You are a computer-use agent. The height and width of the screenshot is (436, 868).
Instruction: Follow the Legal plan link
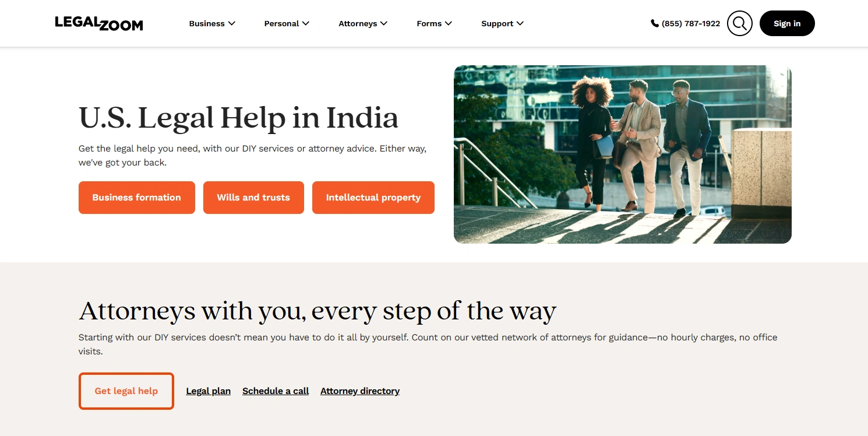(x=209, y=391)
